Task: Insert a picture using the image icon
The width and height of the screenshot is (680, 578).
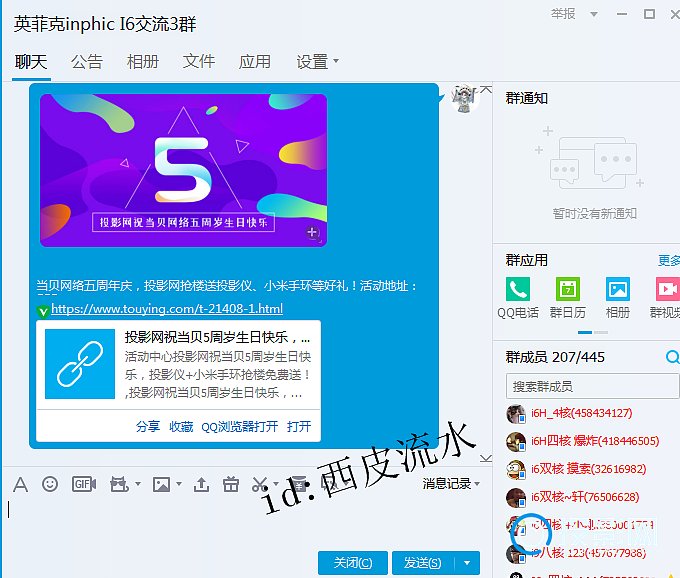Action: click(161, 484)
